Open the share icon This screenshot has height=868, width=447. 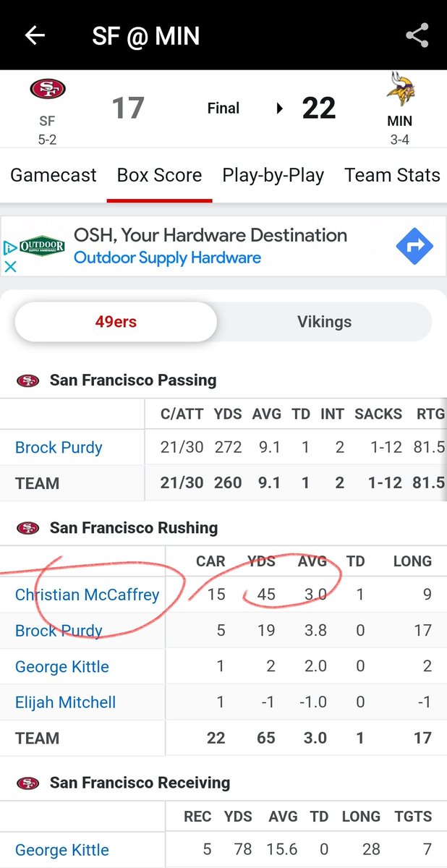pyautogui.click(x=417, y=35)
